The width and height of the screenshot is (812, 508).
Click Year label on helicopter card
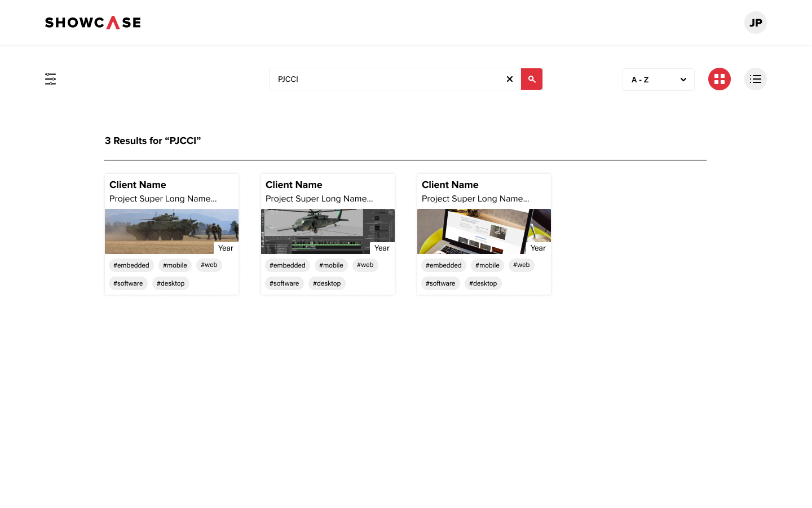[x=382, y=248]
